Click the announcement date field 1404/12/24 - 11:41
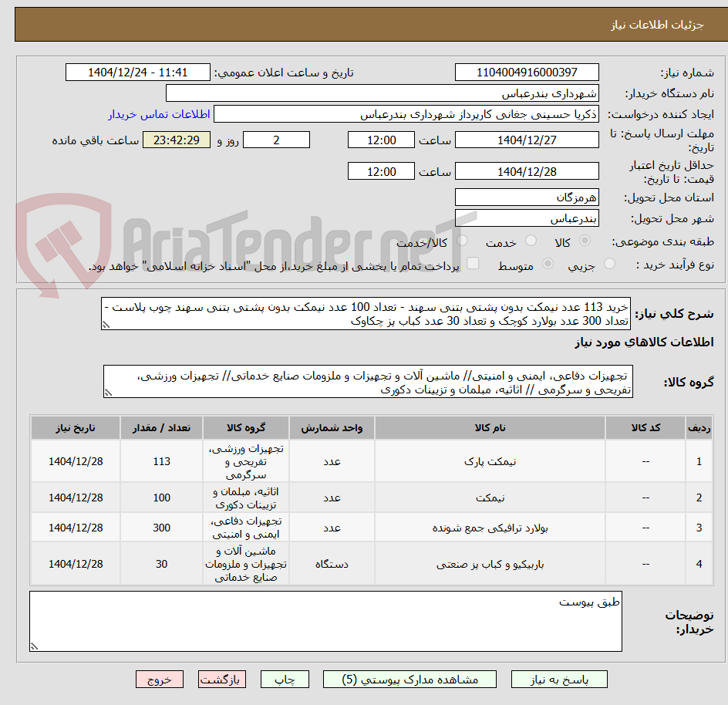The height and width of the screenshot is (705, 728). [x=138, y=73]
